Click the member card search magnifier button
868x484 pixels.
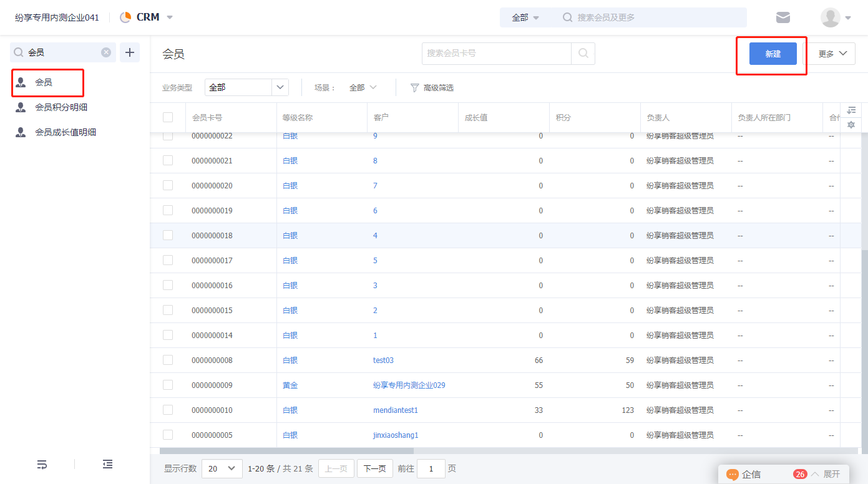point(583,54)
